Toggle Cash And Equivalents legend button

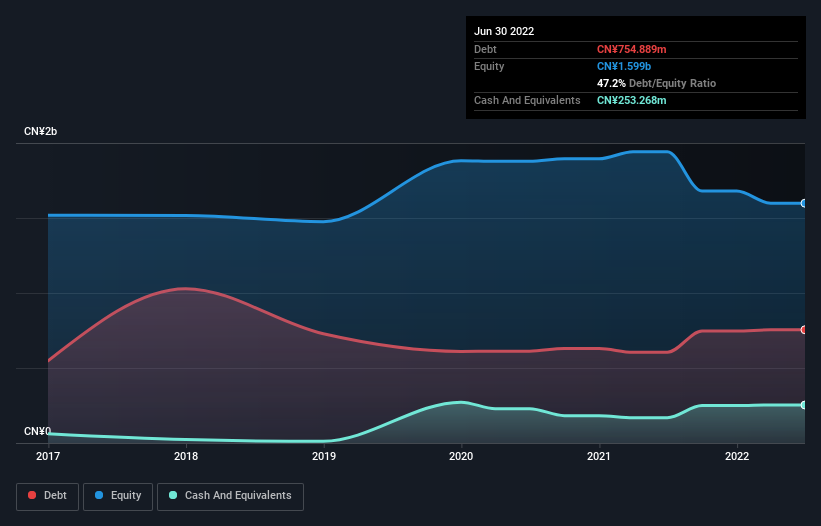click(230, 496)
